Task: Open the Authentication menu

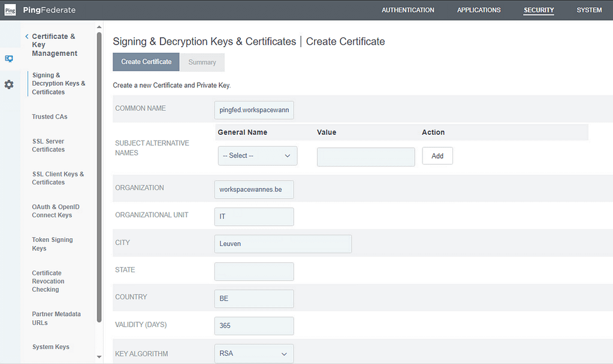Action: click(407, 10)
